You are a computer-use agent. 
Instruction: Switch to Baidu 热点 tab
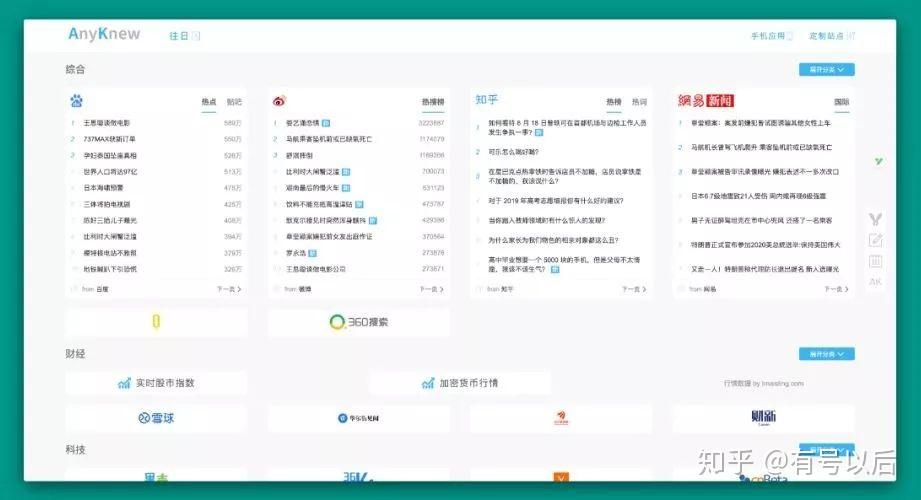click(x=209, y=102)
